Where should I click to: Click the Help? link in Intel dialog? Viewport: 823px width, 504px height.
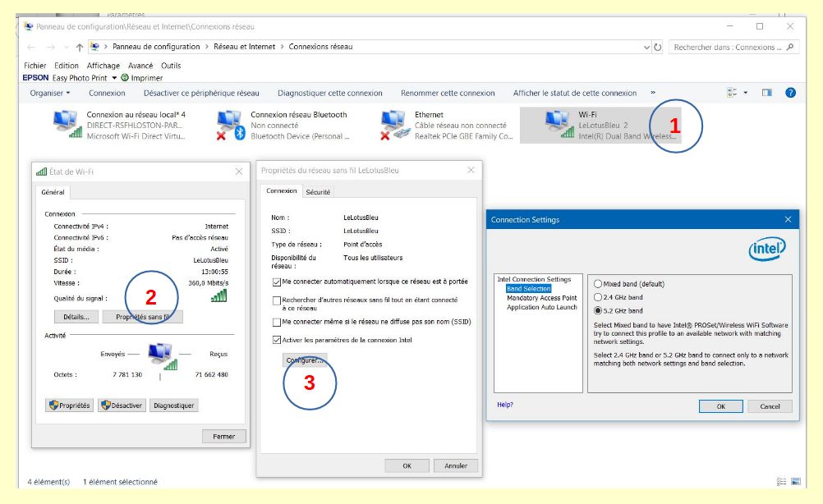pyautogui.click(x=505, y=405)
